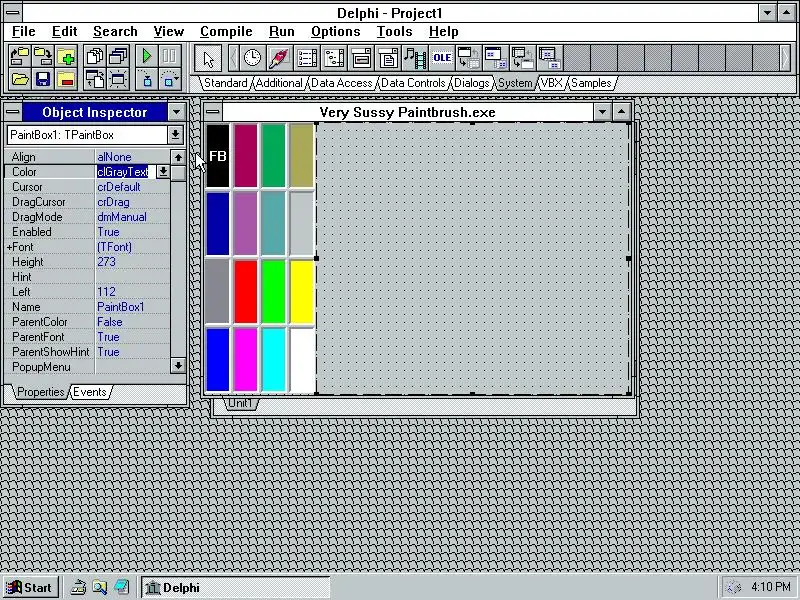Image resolution: width=800 pixels, height=600 pixels.
Task: Click the Name property value PaintBox1
Action: (x=121, y=307)
